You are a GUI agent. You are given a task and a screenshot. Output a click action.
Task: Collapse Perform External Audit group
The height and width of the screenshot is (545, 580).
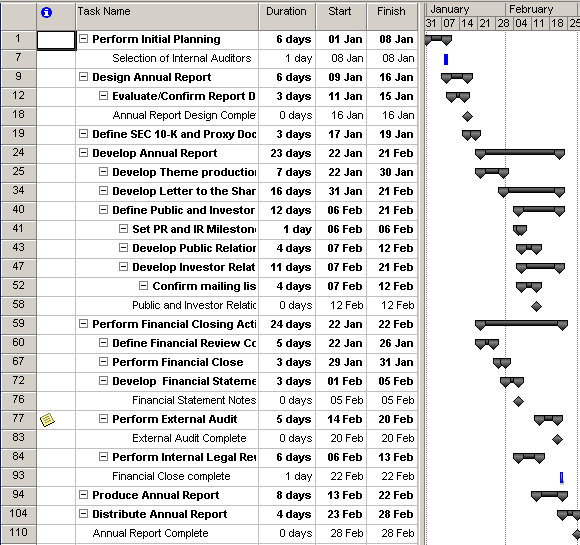104,418
